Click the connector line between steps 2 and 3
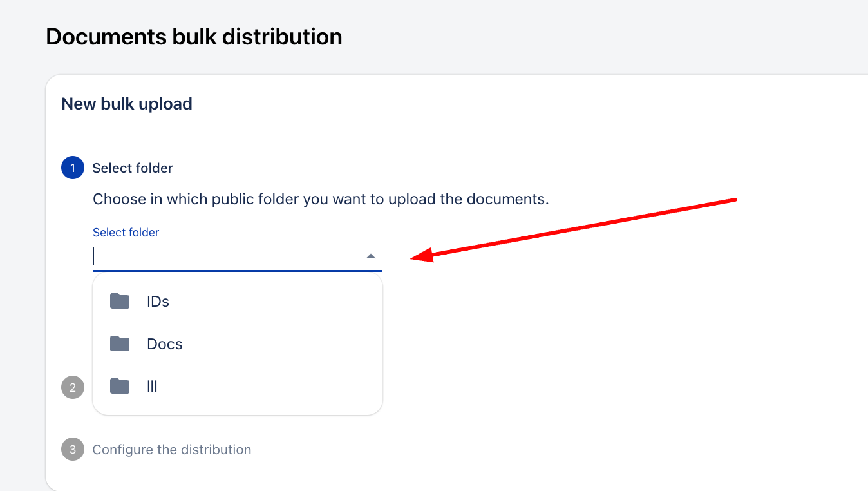This screenshot has width=868, height=491. coord(73,418)
